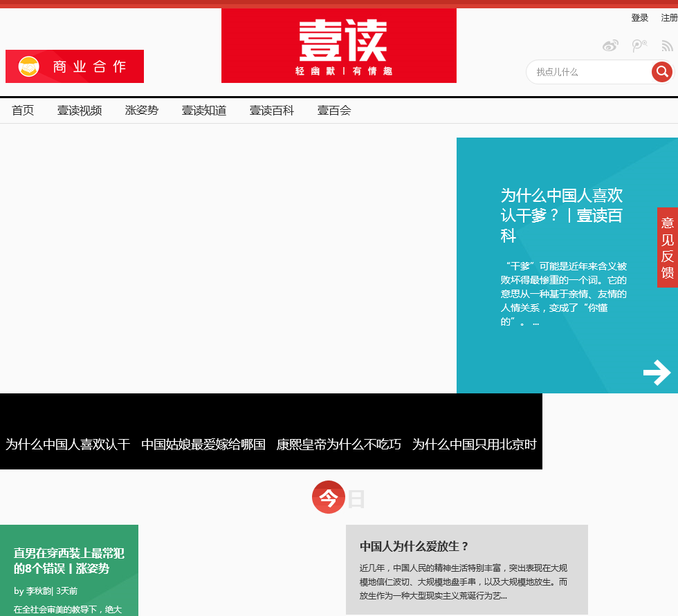Screen dimensions: 678x616
Task: Click the 近几年，中国人民的精神生活 excerpt
Action: (x=463, y=582)
